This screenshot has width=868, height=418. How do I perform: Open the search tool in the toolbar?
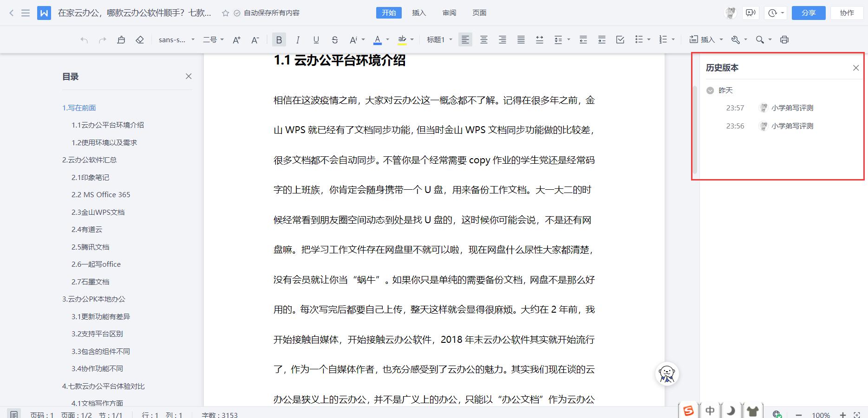click(x=760, y=39)
